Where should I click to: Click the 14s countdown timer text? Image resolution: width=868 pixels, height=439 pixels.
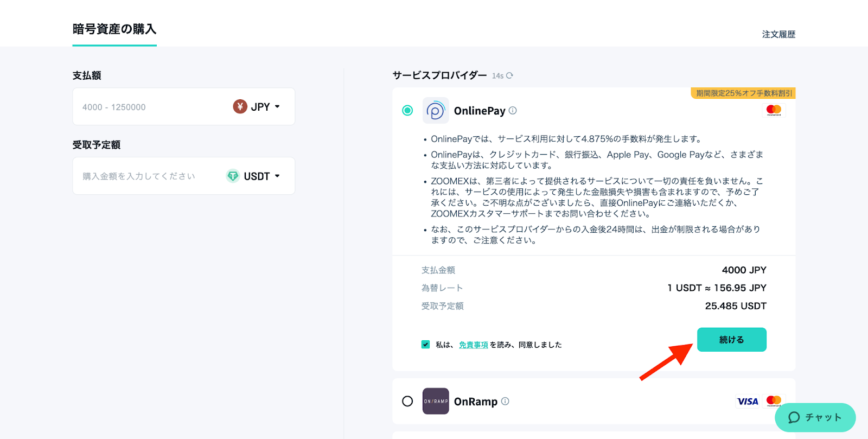(x=498, y=76)
